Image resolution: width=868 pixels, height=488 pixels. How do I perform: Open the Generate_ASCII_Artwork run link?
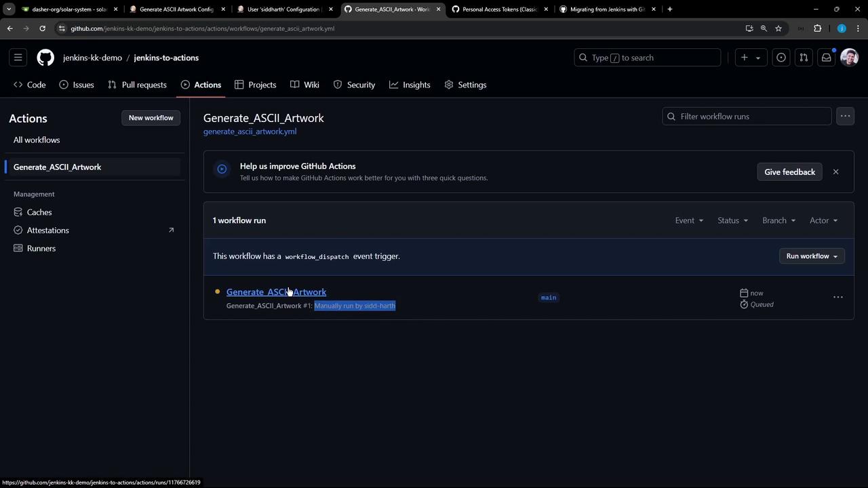(x=276, y=292)
